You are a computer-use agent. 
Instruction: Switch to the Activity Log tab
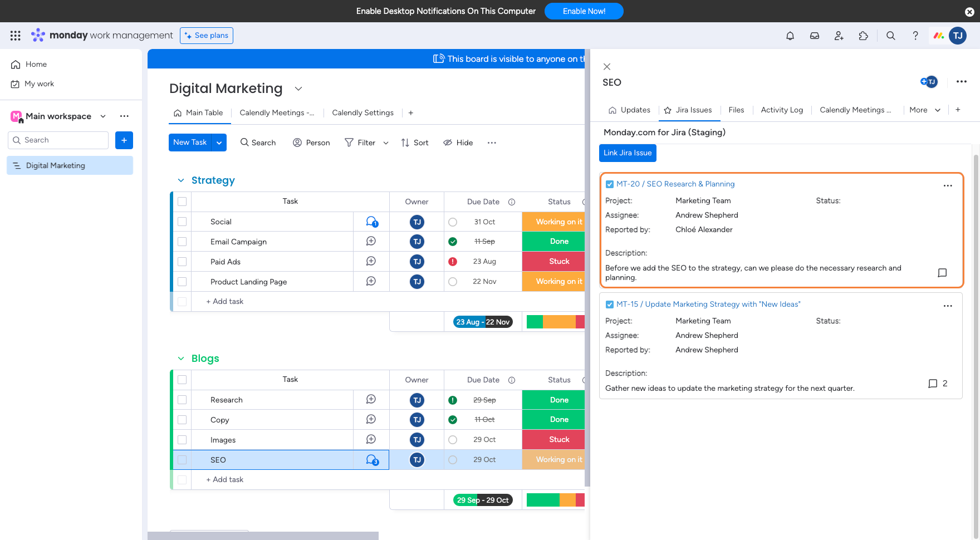click(x=781, y=110)
